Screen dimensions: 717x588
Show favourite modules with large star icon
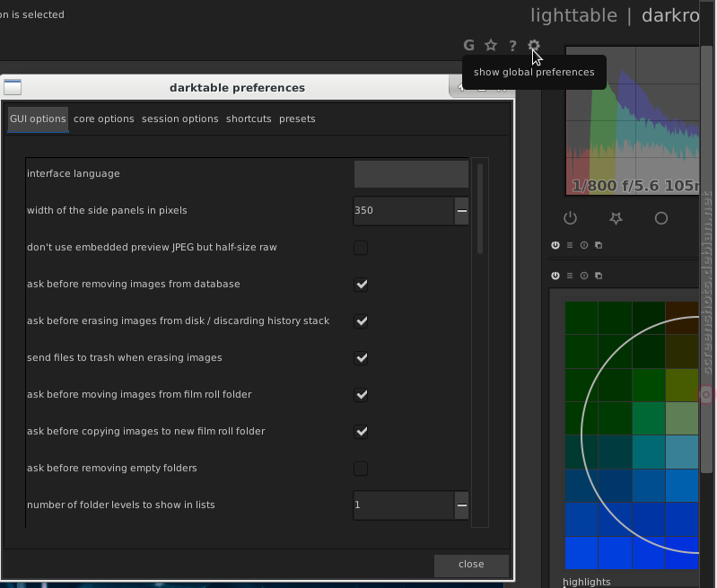pos(616,218)
